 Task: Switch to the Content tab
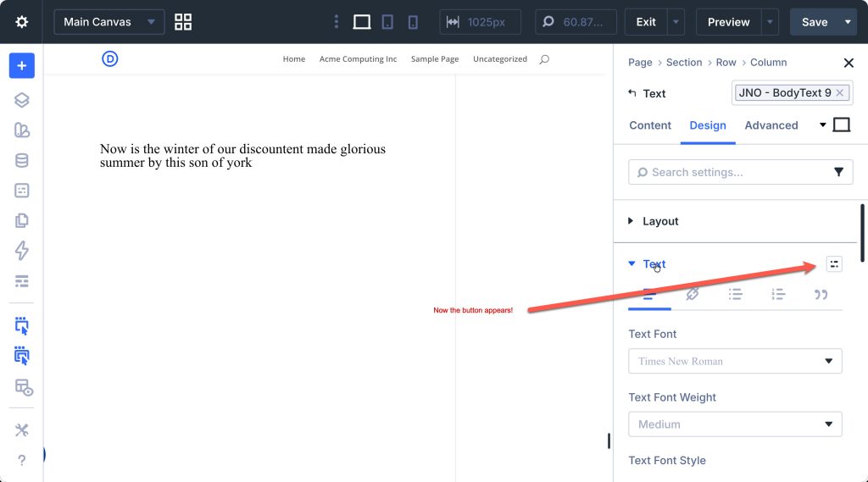tap(650, 125)
